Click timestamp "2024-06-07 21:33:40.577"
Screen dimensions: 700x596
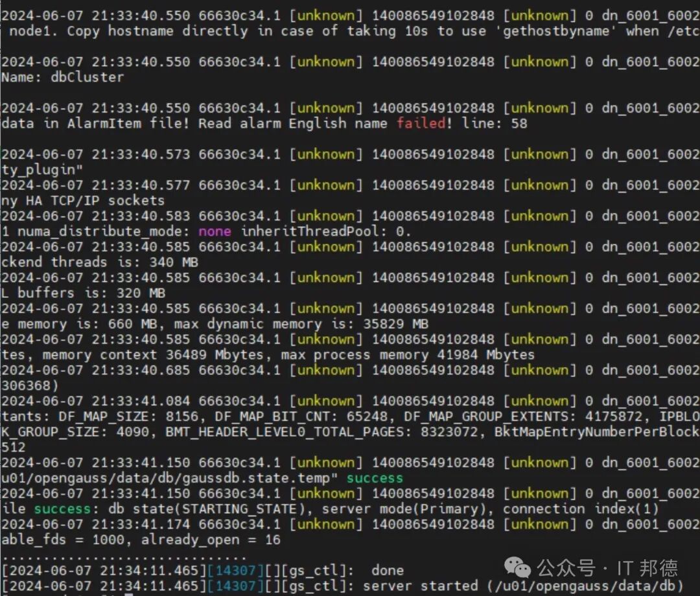tap(95, 185)
